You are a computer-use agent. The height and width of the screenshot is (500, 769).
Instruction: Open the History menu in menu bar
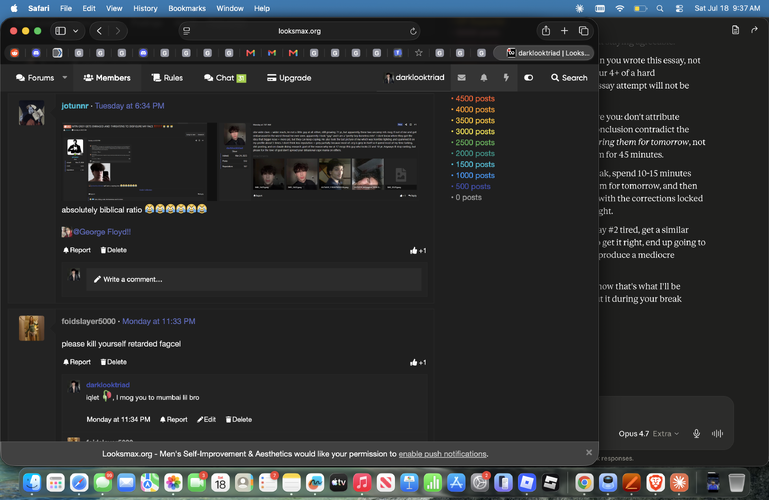click(x=145, y=8)
